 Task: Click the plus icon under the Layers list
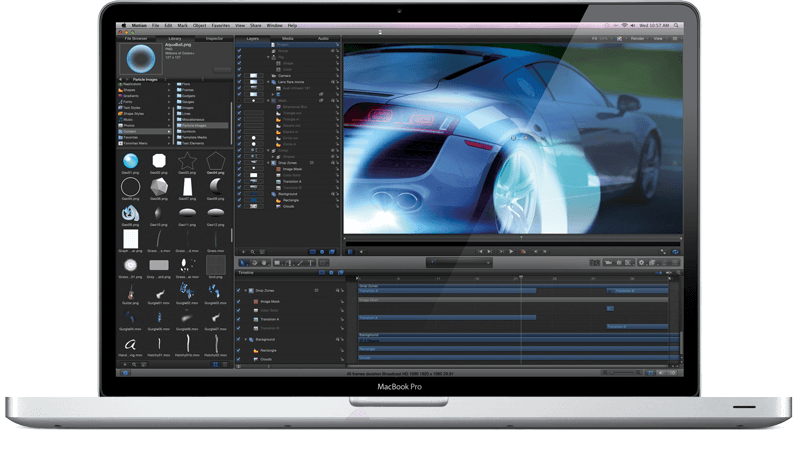[x=243, y=252]
